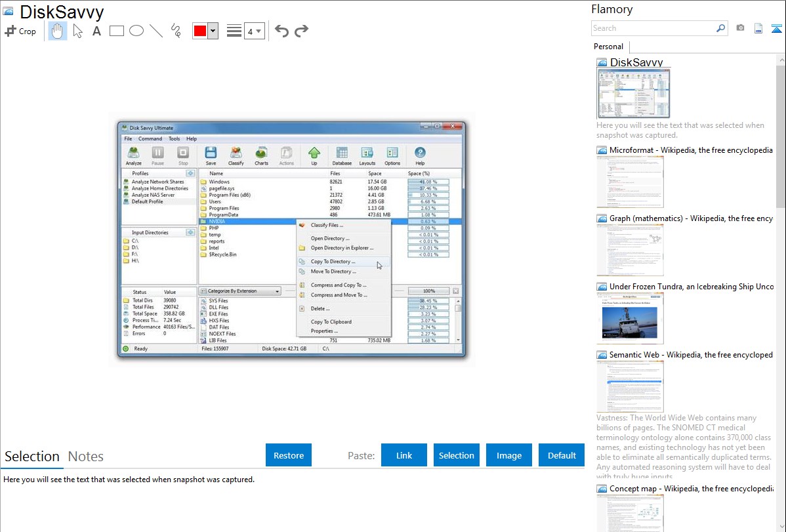Viewport: 786px width, 532px height.
Task: Select the rectangle drawing tool
Action: click(x=116, y=31)
